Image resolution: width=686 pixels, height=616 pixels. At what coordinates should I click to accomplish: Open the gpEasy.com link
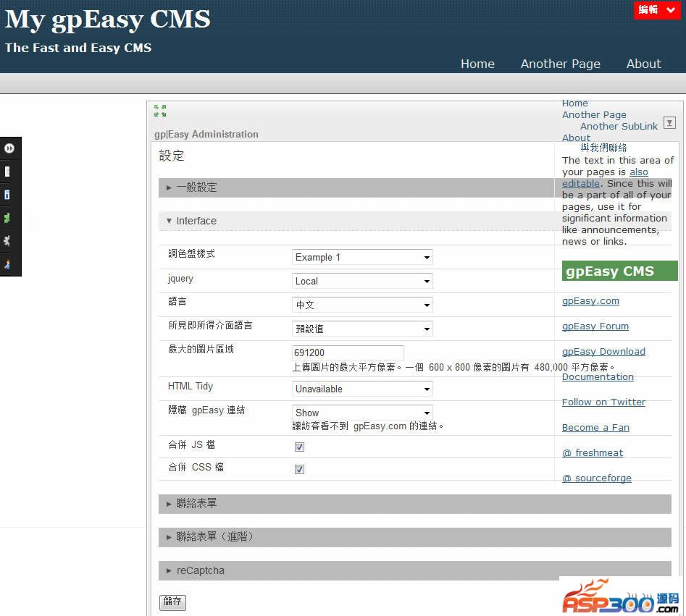pos(590,301)
